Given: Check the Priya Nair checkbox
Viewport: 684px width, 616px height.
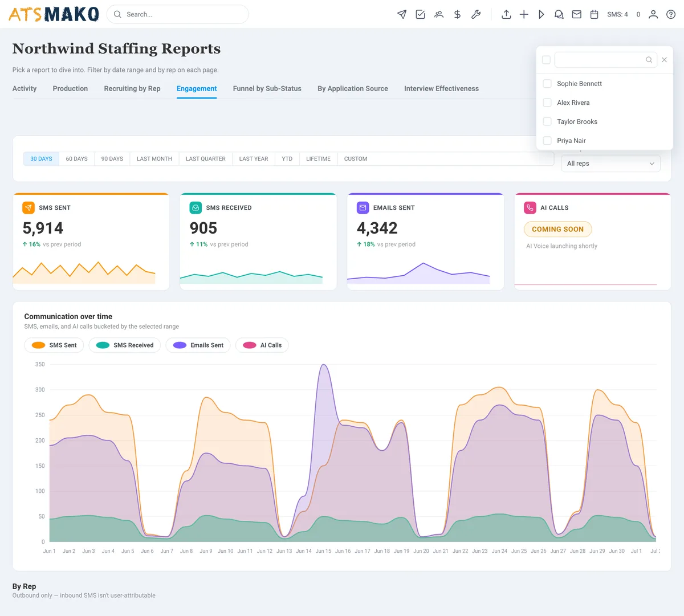Looking at the screenshot, I should pyautogui.click(x=547, y=141).
